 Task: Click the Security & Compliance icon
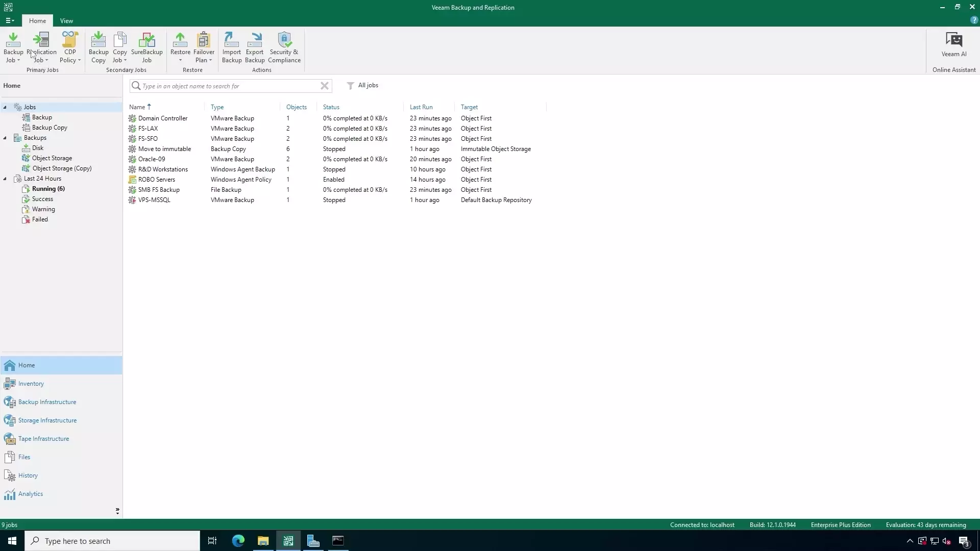pos(283,48)
